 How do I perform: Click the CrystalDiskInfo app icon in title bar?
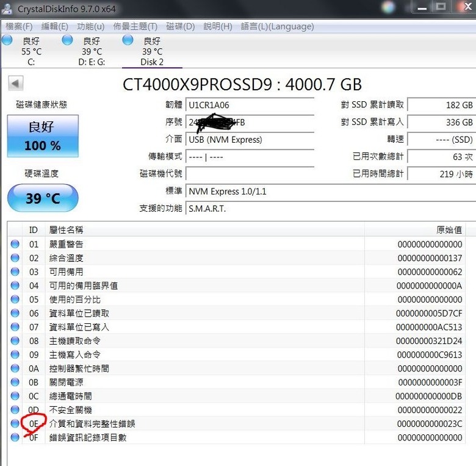click(7, 9)
